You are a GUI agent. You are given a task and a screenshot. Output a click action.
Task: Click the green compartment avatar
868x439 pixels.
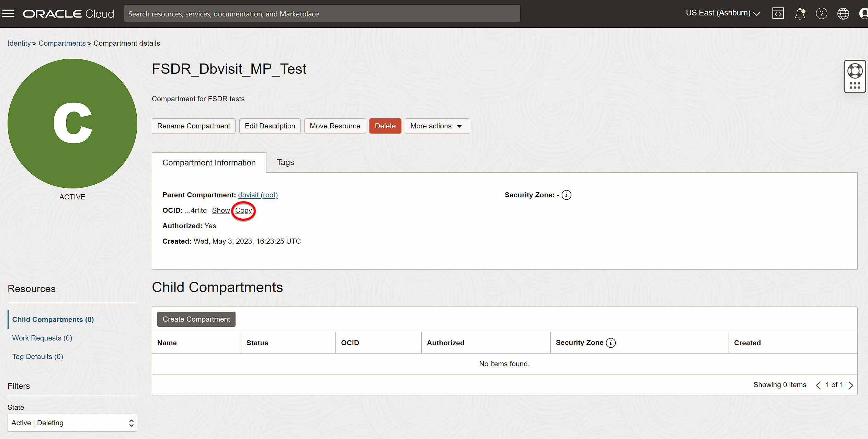click(x=72, y=123)
